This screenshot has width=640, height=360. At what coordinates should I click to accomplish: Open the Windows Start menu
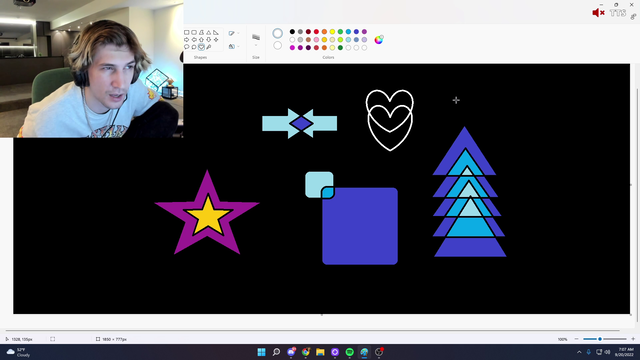tap(262, 352)
